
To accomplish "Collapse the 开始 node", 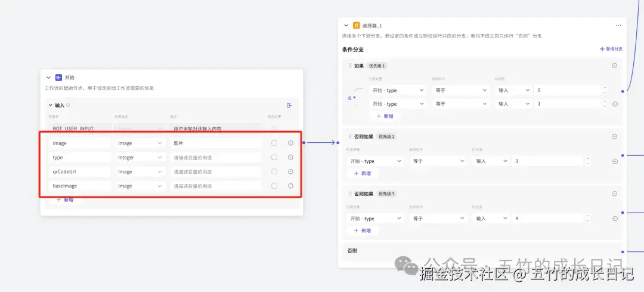I will click(x=48, y=77).
